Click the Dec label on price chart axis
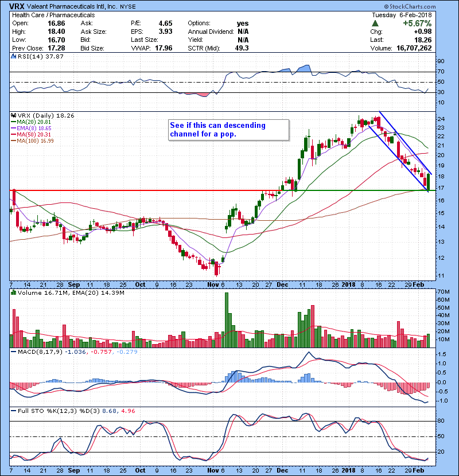459x476 pixels. click(x=282, y=285)
